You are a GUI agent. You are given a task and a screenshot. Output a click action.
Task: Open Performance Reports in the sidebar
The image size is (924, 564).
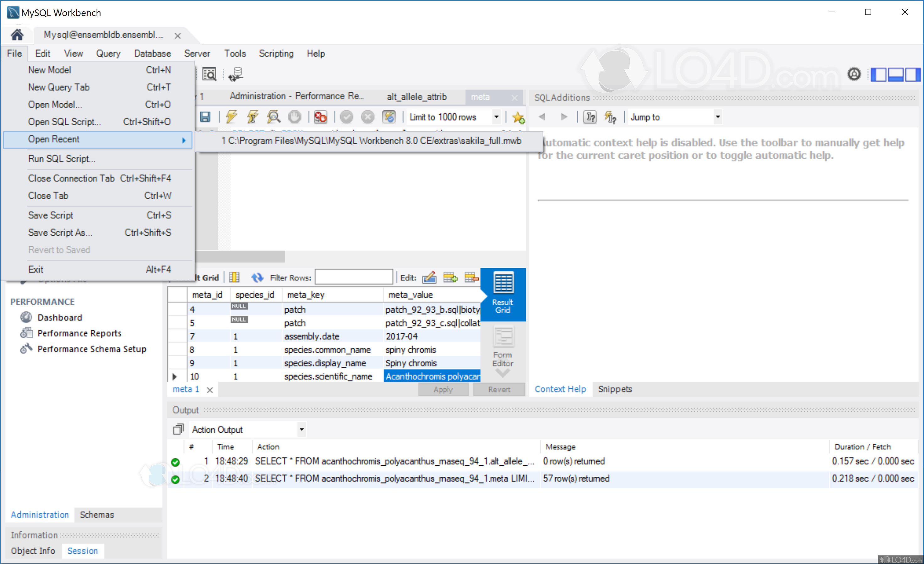(x=79, y=333)
